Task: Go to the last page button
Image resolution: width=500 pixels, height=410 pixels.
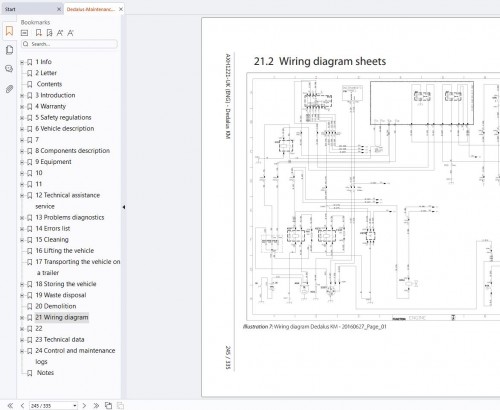Action: click(x=96, y=405)
